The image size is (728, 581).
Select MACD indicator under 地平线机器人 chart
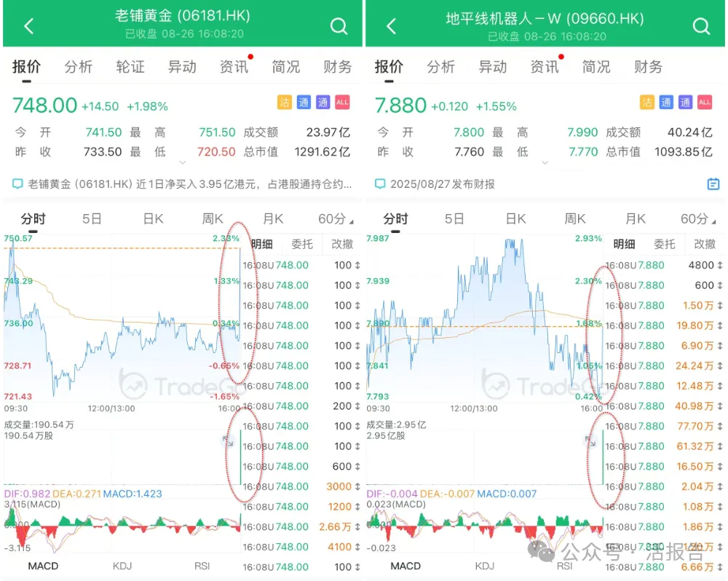pyautogui.click(x=405, y=566)
